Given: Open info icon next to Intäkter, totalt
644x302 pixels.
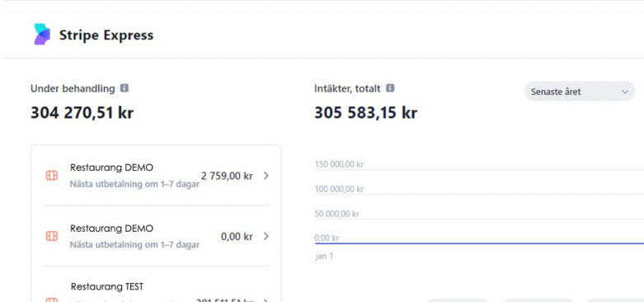Looking at the screenshot, I should (390, 88).
